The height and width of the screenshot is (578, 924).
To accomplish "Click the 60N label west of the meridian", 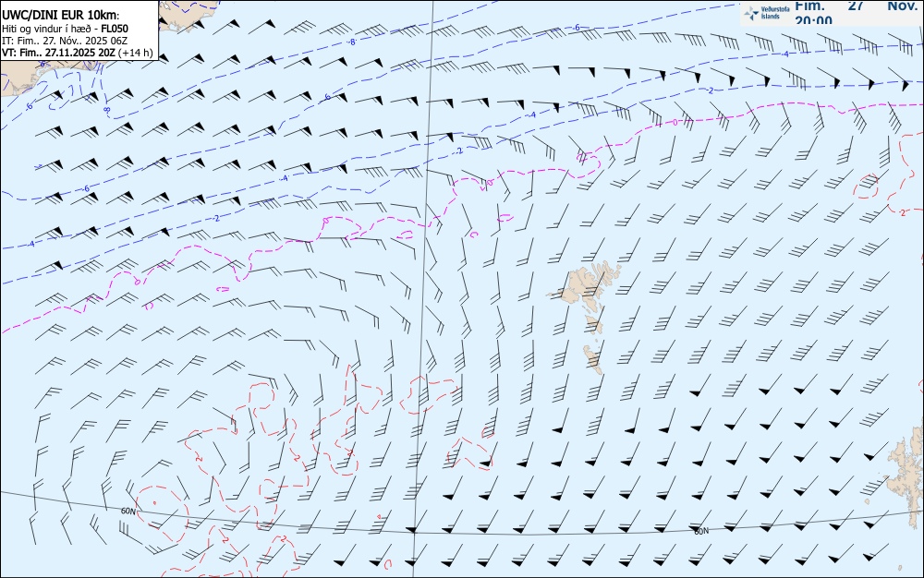I will pos(128,512).
